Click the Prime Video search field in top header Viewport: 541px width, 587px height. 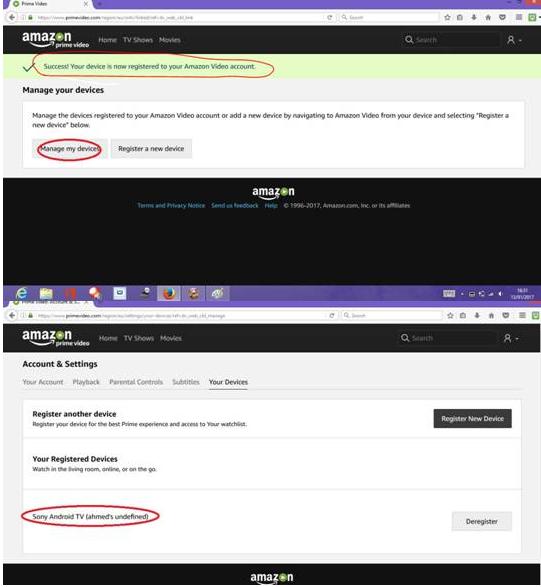coord(452,40)
